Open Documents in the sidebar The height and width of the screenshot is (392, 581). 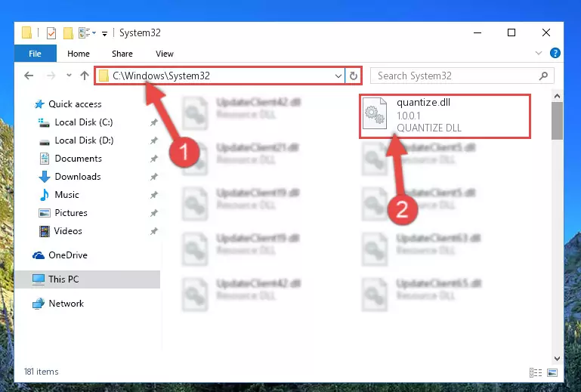point(70,159)
